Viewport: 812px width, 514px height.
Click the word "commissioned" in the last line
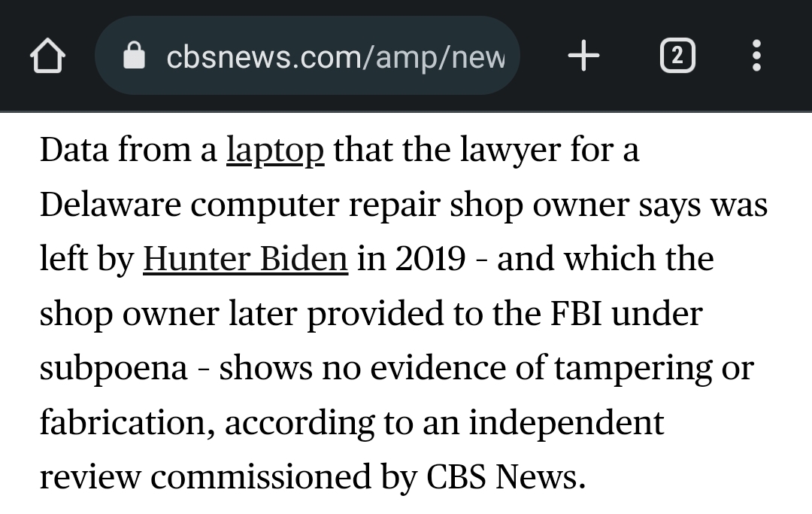[x=261, y=476]
